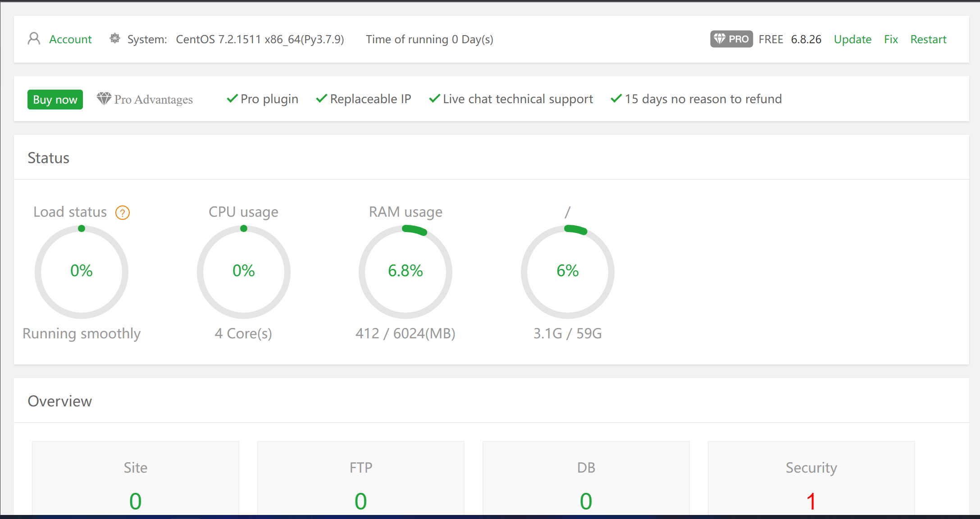Click the Restart link
The image size is (980, 519).
928,39
